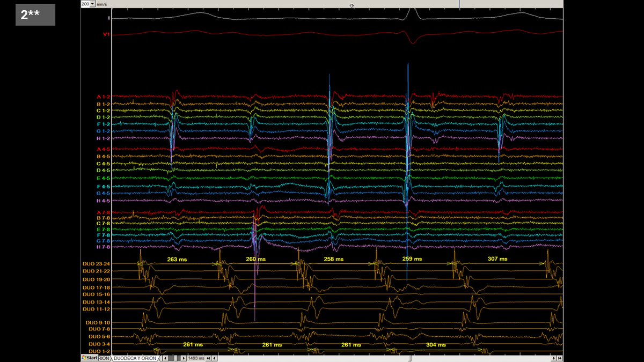Click the single-left step arrow after rewind

[214, 358]
